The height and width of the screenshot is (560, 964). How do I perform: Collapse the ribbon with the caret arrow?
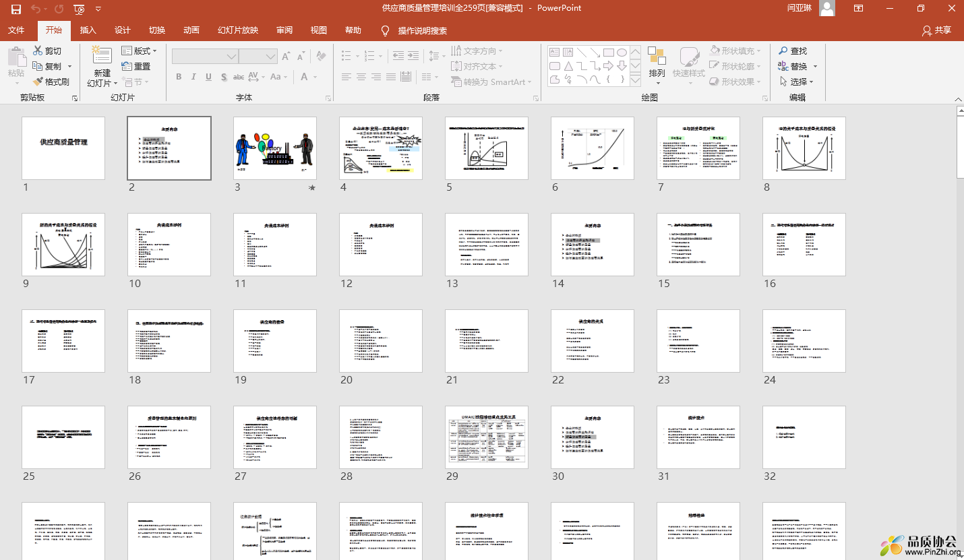[957, 98]
